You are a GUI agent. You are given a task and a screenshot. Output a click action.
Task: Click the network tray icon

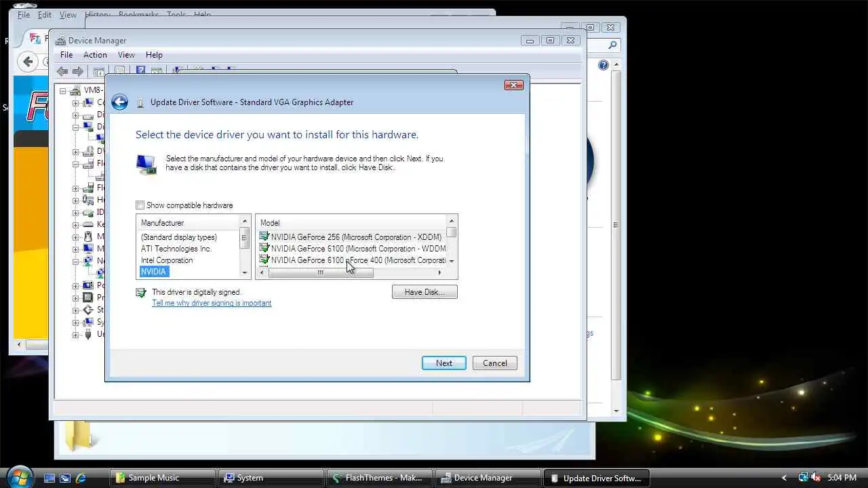(x=804, y=478)
